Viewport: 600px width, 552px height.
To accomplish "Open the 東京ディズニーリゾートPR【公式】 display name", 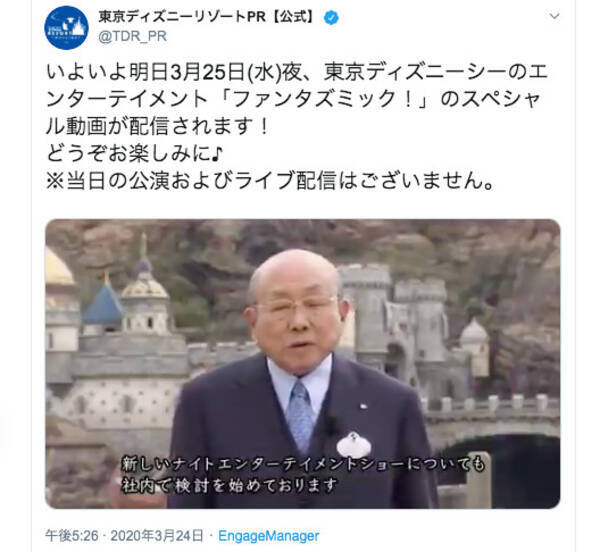I will (x=209, y=17).
